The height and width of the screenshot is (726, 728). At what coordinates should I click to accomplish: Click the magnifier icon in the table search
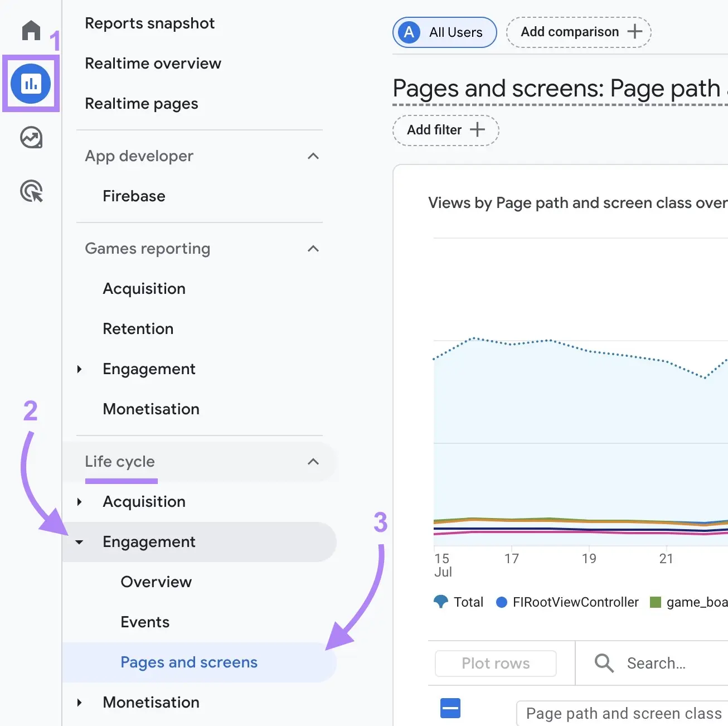pyautogui.click(x=603, y=663)
